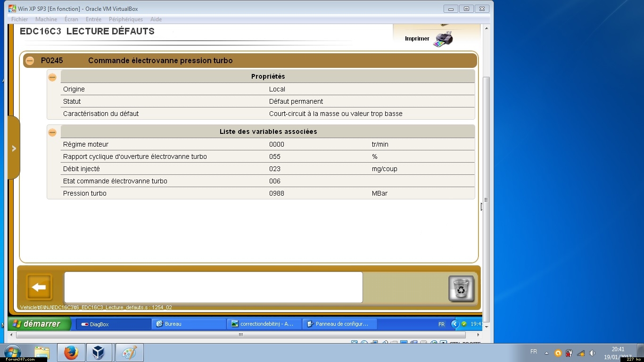Click the démarrer start button
This screenshot has height=362, width=644.
pyautogui.click(x=40, y=324)
